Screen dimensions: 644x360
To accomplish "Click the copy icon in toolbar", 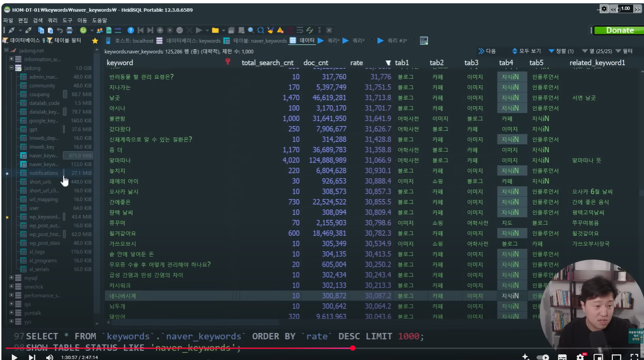I will (x=41, y=30).
